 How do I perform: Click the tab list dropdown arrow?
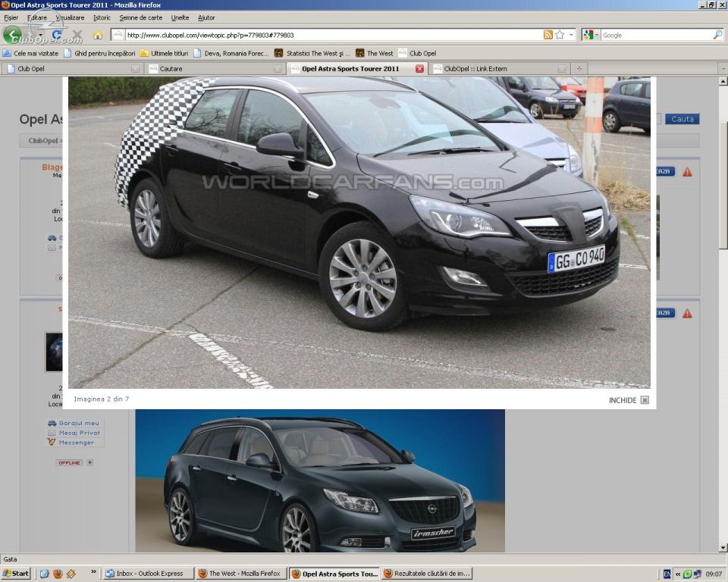723,69
